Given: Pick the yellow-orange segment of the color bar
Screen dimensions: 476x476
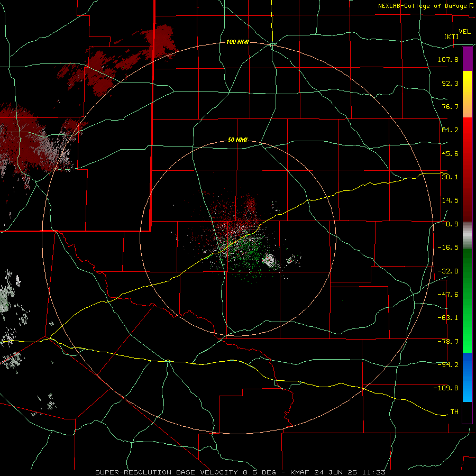Looking at the screenshot, I should (x=467, y=94).
